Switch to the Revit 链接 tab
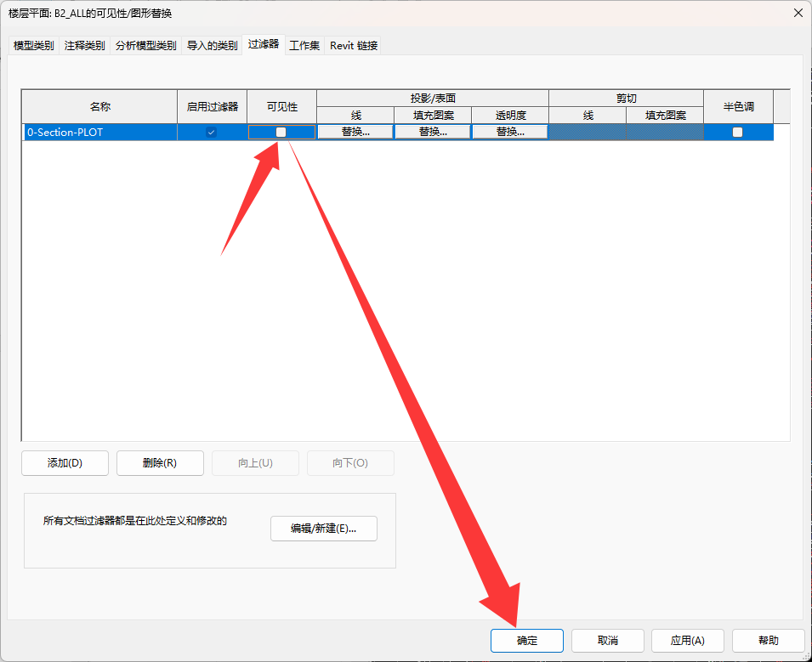Viewport: 812px width, 662px height. coord(353,46)
